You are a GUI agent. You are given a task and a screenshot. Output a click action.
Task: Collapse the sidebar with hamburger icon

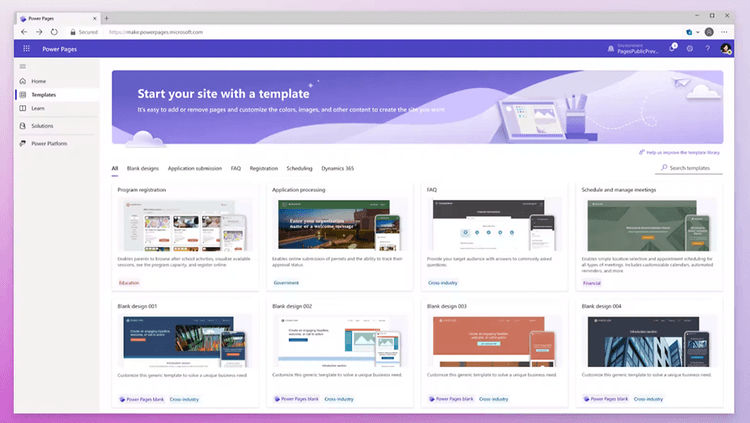tap(22, 67)
